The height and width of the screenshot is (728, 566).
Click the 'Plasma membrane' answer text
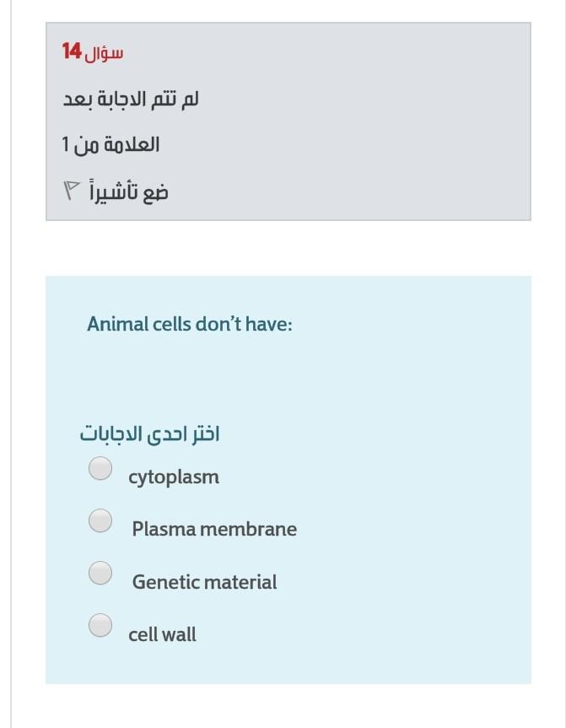(214, 529)
